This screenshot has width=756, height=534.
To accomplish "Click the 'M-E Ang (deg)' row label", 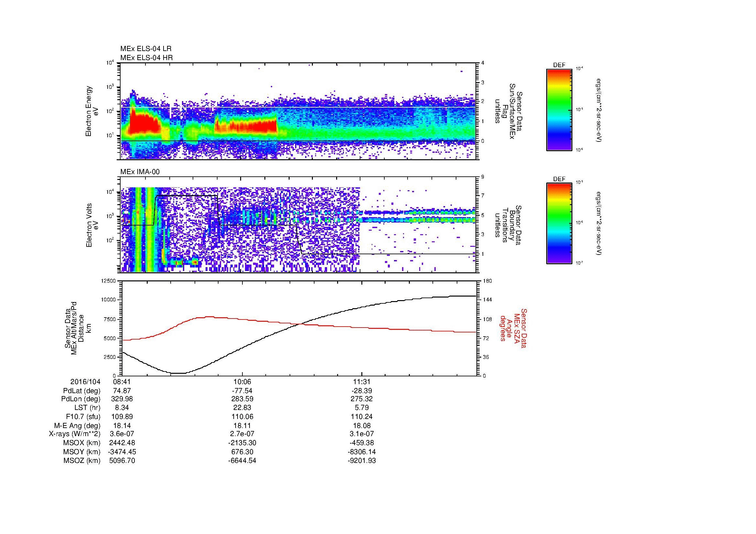I will 77,426.
